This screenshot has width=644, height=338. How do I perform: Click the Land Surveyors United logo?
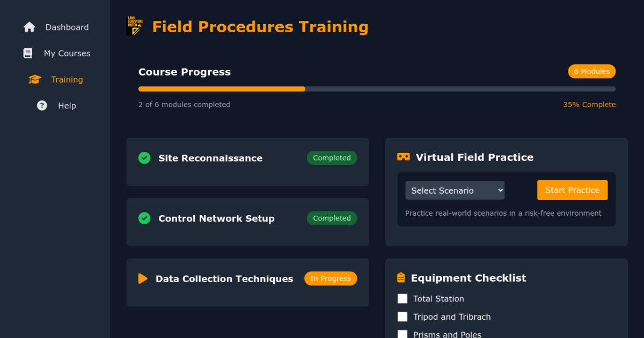135,26
